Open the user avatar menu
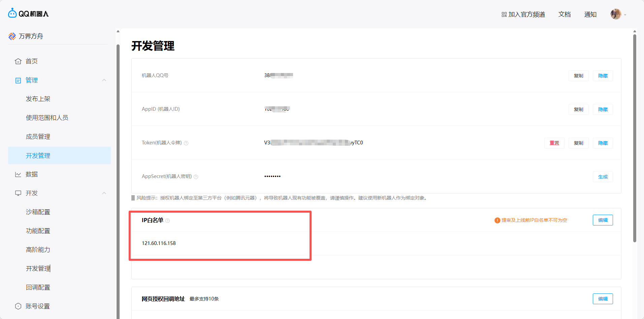Image resolution: width=644 pixels, height=319 pixels. 616,14
